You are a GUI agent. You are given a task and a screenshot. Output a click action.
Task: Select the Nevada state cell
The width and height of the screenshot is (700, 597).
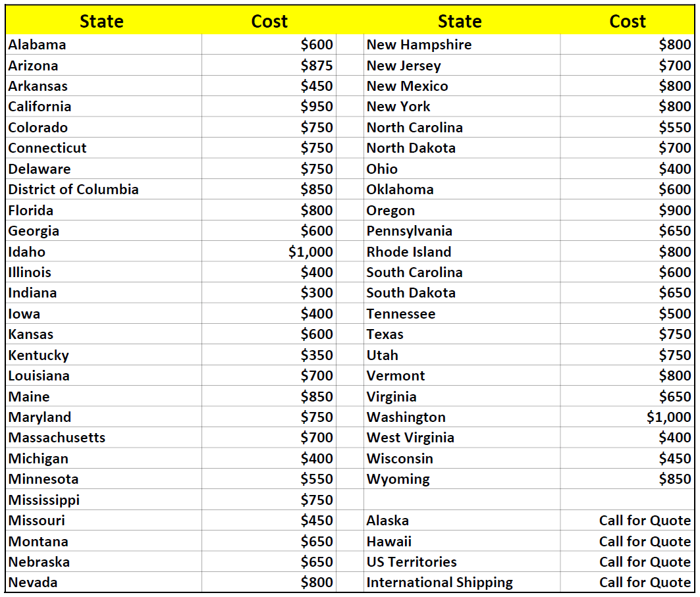tap(103, 583)
